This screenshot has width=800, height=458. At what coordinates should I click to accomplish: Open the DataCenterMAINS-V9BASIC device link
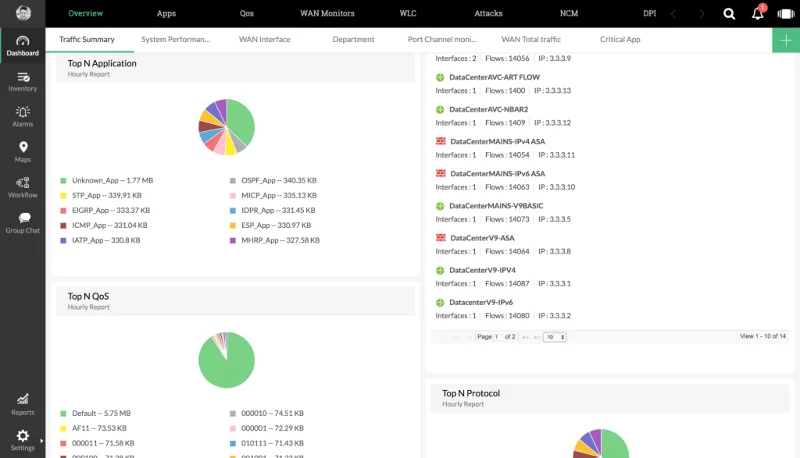[496, 206]
